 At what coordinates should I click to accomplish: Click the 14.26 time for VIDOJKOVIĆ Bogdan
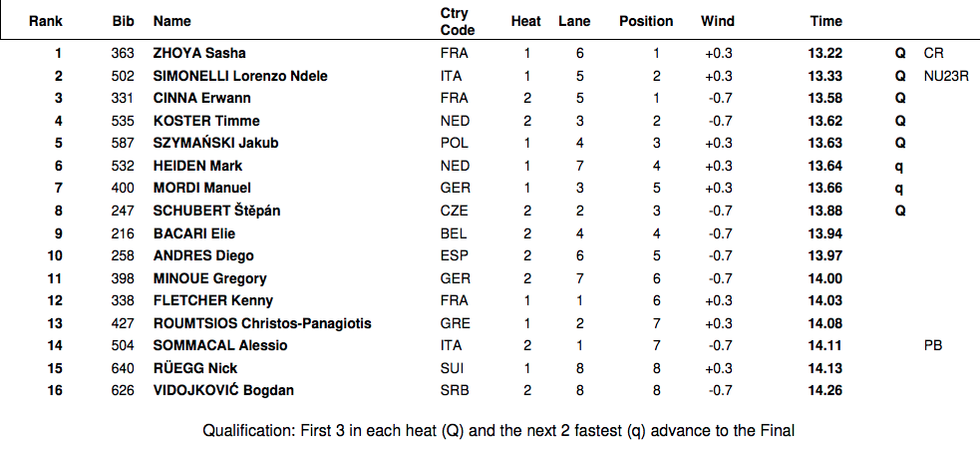point(825,390)
